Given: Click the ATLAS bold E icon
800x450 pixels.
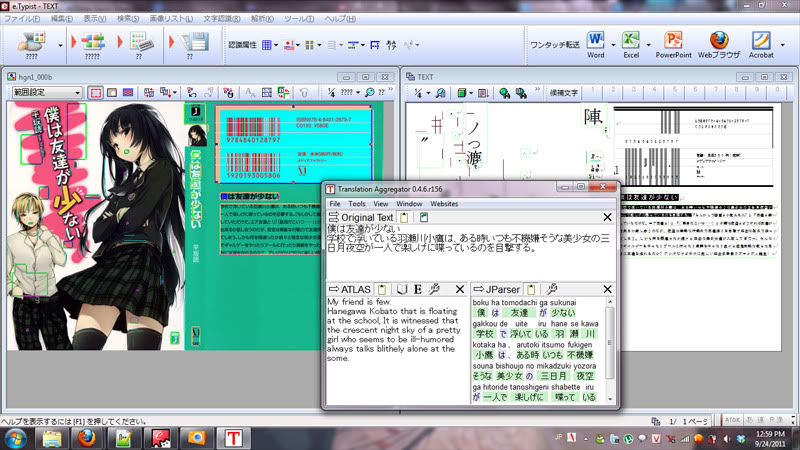Looking at the screenshot, I should [418, 289].
